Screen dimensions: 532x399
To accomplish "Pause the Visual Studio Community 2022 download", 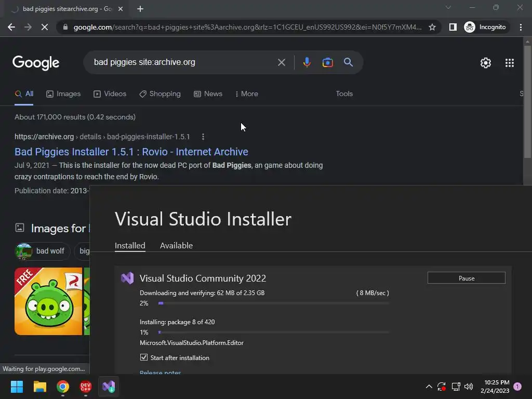I will (466, 278).
